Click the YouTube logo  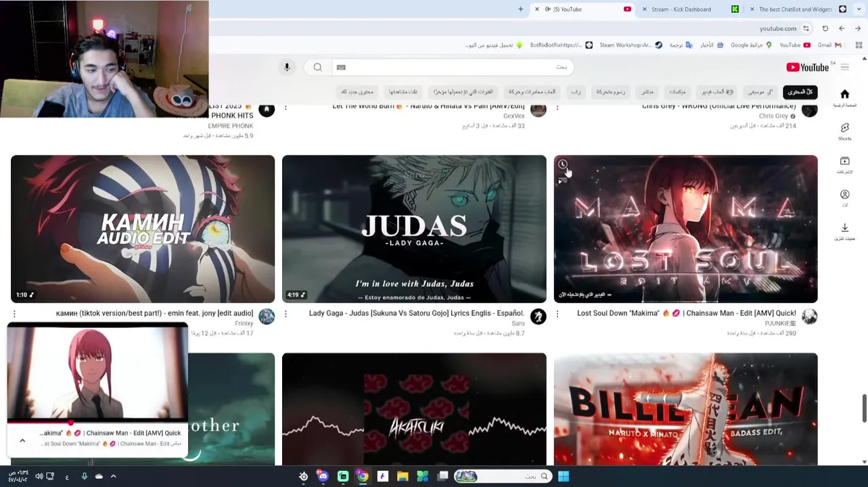[807, 67]
